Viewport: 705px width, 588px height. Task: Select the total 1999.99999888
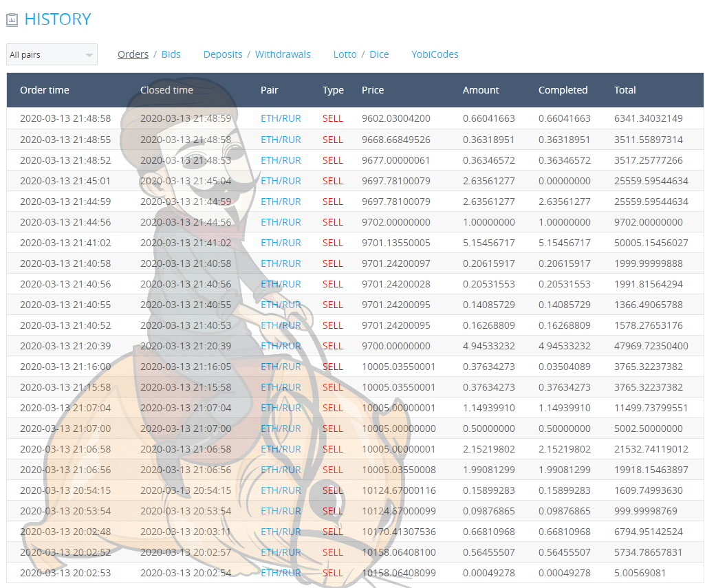pos(649,263)
